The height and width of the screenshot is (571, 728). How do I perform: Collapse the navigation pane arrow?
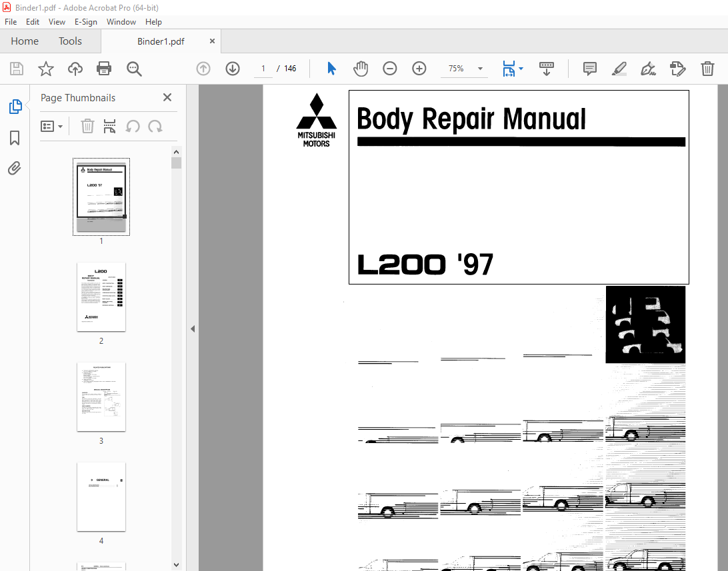click(193, 329)
